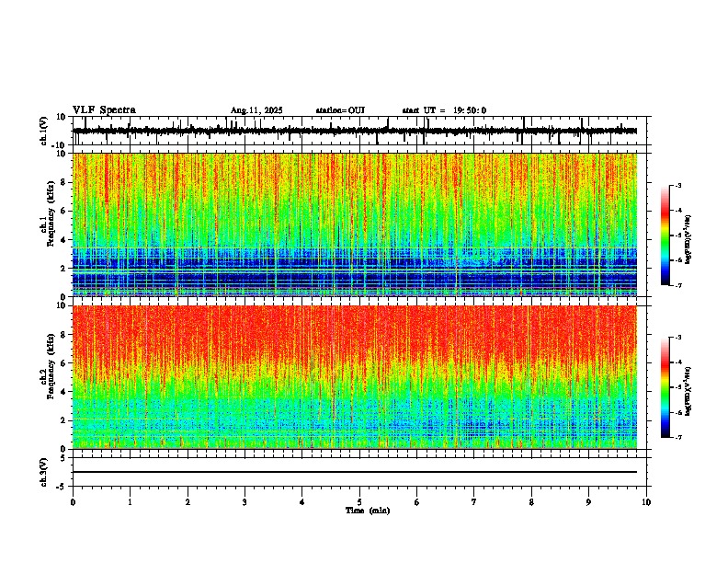This screenshot has height=563, width=728.
Task: Select the "Time (min)" axis label
Action: (x=368, y=511)
